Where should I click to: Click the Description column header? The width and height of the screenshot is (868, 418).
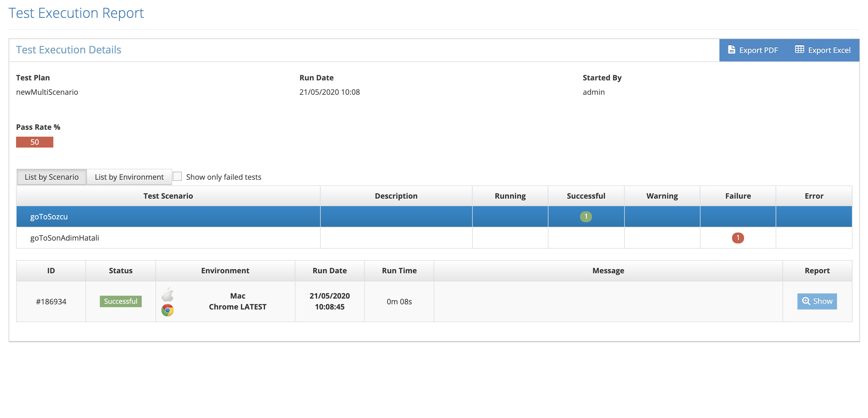(396, 196)
